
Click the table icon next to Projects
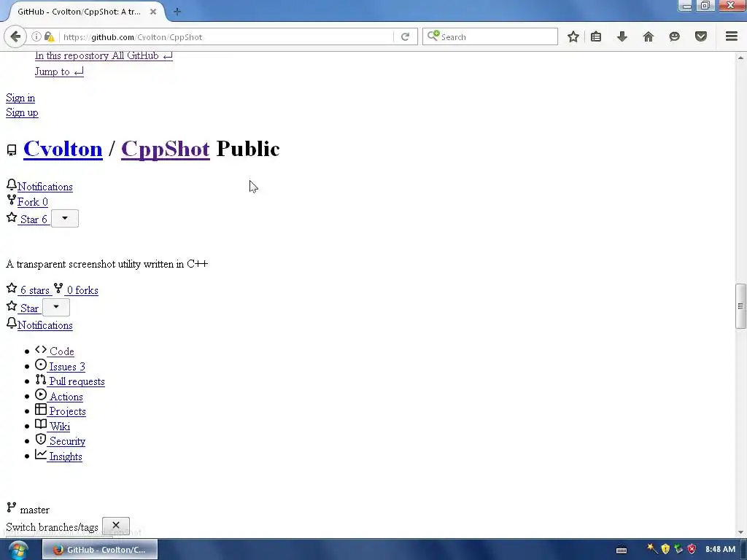[x=41, y=410]
